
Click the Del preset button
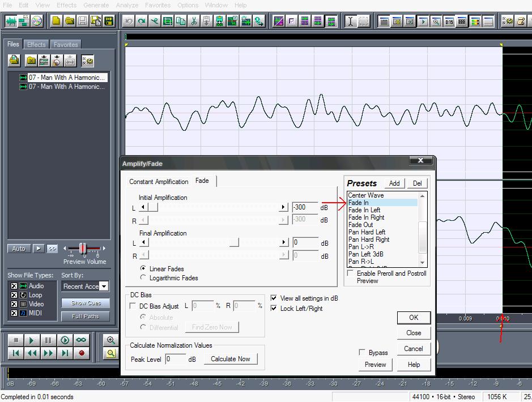(x=418, y=183)
